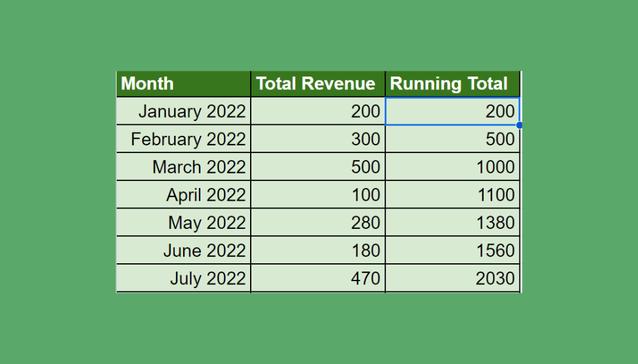Select the February 2022 cell
Viewport: 638px width, 364px height.
tap(183, 139)
